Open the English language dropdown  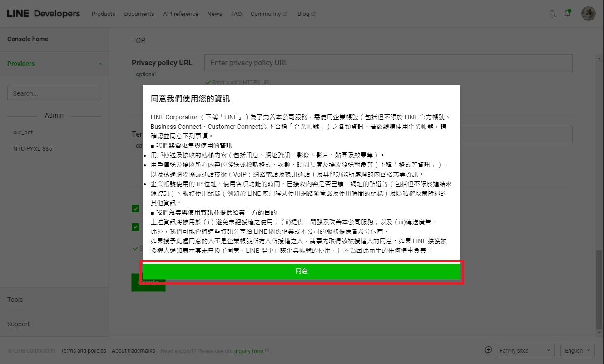[x=578, y=351]
